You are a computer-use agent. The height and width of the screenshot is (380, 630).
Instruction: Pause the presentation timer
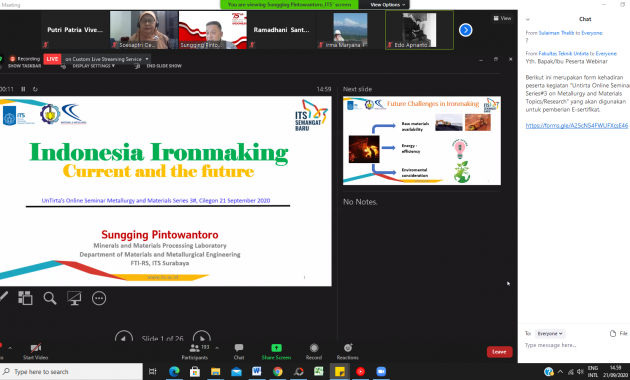pos(23,89)
